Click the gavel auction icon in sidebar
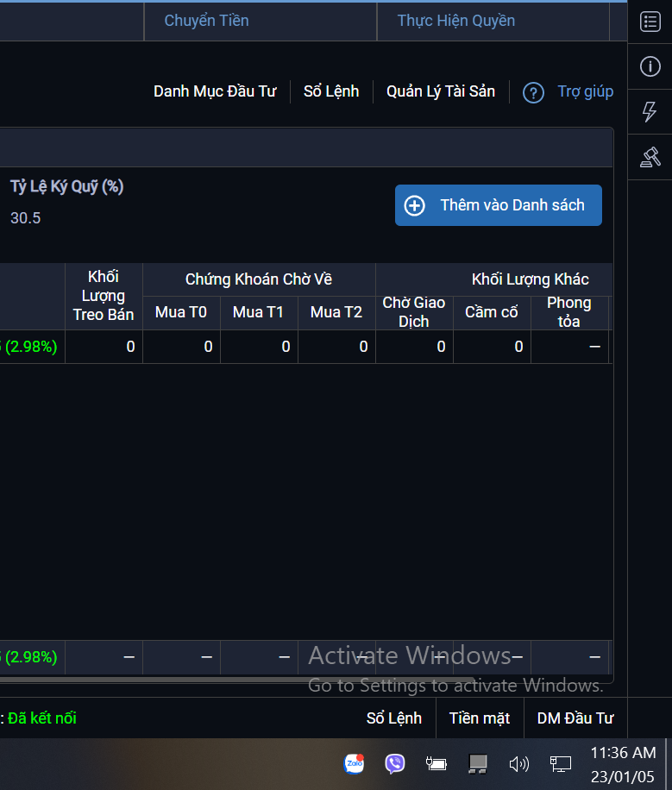Image resolution: width=672 pixels, height=790 pixels. pos(650,157)
